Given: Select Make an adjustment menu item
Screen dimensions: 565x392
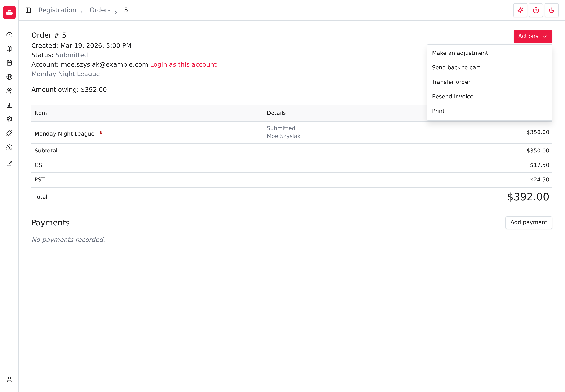Looking at the screenshot, I should [489, 53].
